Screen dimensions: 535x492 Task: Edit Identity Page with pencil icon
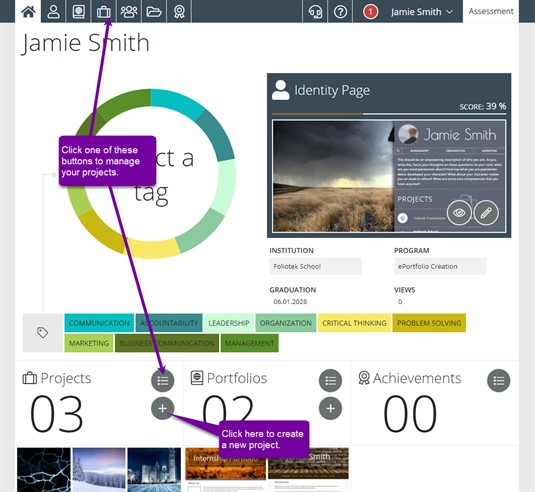point(486,213)
